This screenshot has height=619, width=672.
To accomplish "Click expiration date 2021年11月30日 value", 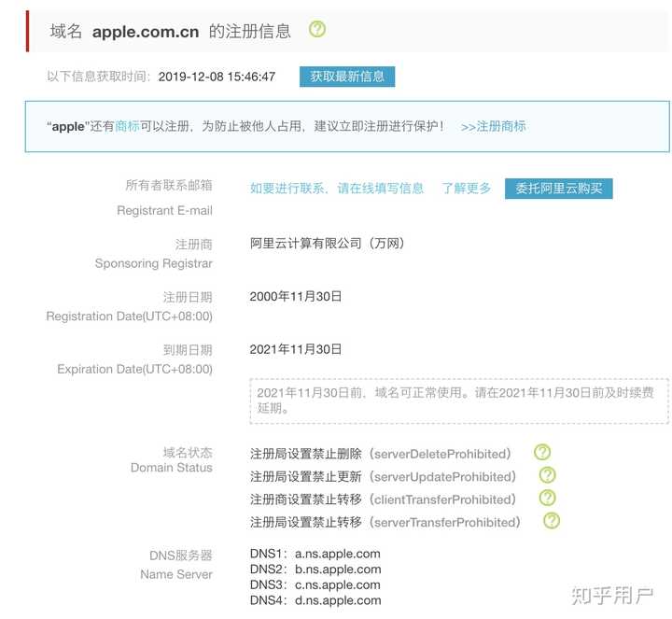I will pos(296,349).
